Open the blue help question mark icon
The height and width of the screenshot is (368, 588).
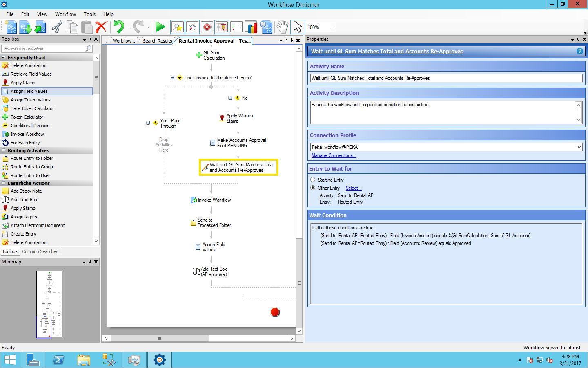579,51
